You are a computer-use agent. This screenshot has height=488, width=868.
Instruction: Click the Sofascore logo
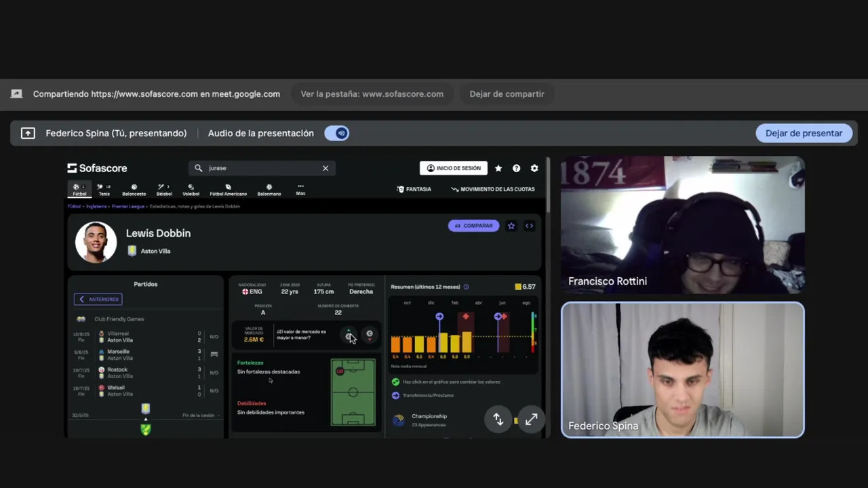(97, 168)
